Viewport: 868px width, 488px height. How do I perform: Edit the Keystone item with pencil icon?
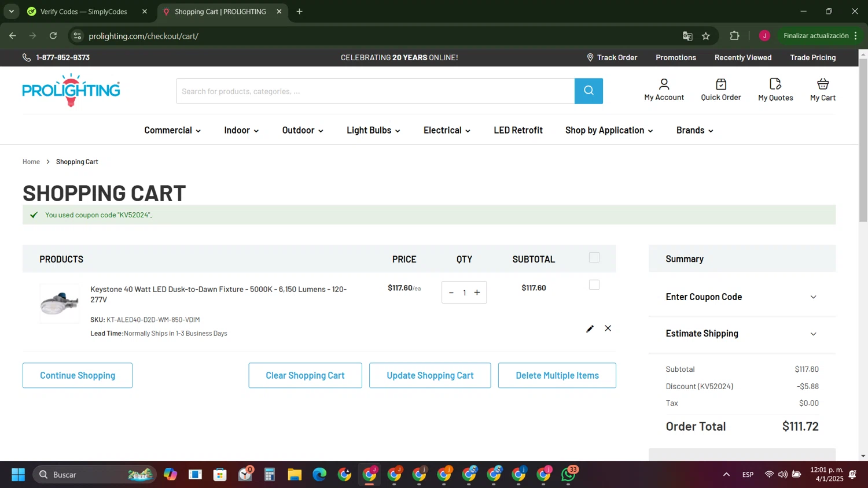click(590, 329)
